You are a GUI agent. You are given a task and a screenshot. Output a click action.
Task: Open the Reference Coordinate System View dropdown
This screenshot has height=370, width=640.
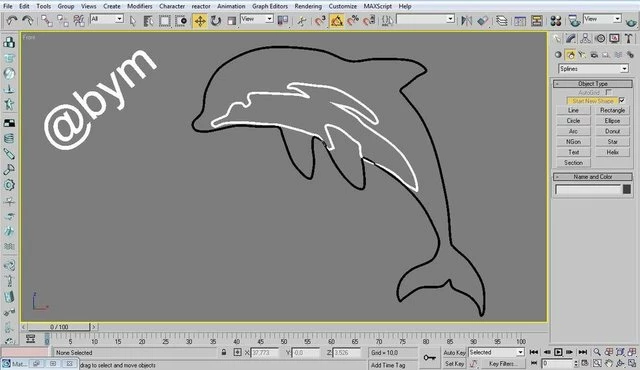click(257, 19)
